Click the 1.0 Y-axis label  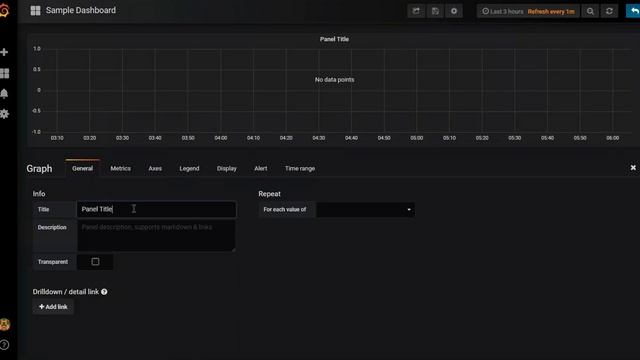point(37,49)
